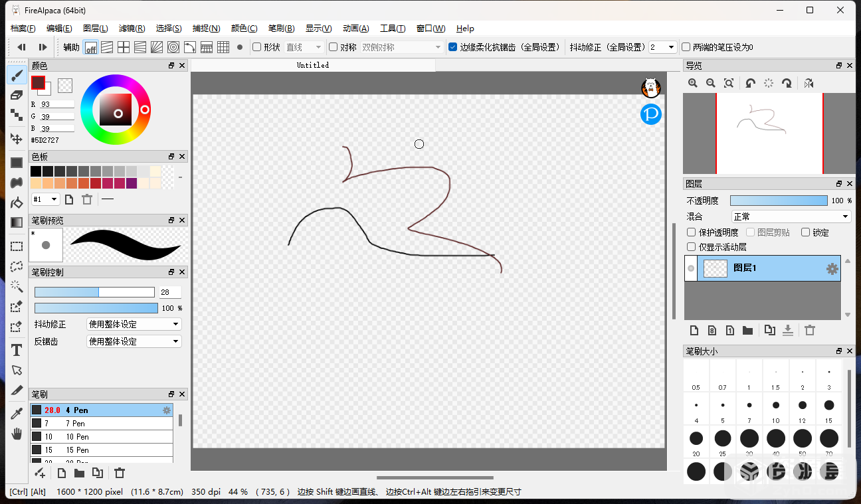Enable the parallel snap guide
This screenshot has height=504, width=861.
tap(107, 47)
